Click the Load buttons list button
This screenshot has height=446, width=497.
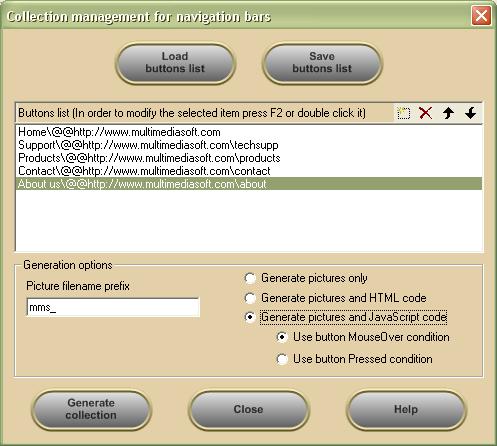click(x=175, y=63)
